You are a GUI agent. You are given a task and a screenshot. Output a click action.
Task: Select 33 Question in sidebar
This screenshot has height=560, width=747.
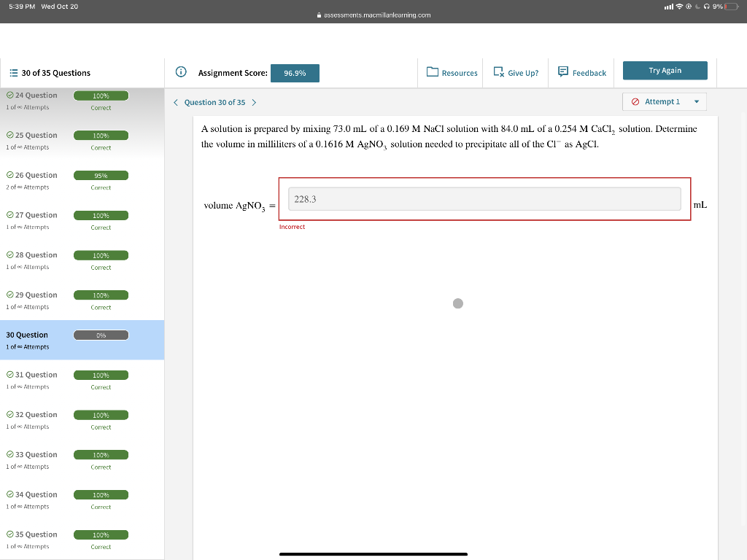tap(36, 455)
